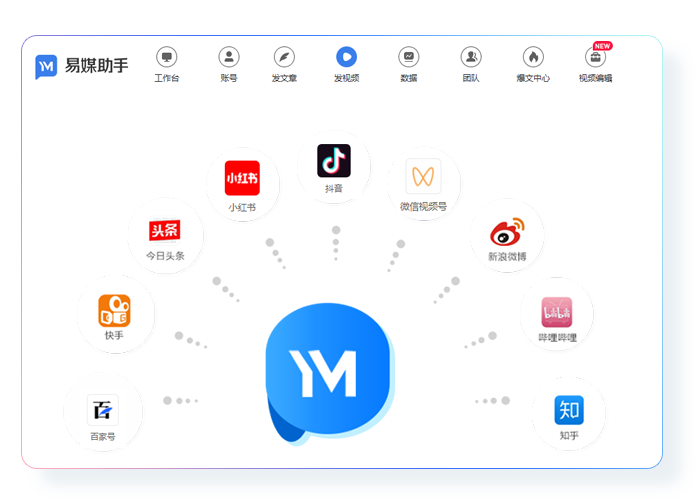The image size is (700, 500).
Task: Click the 易媒助手 logo in header
Action: click(x=82, y=66)
